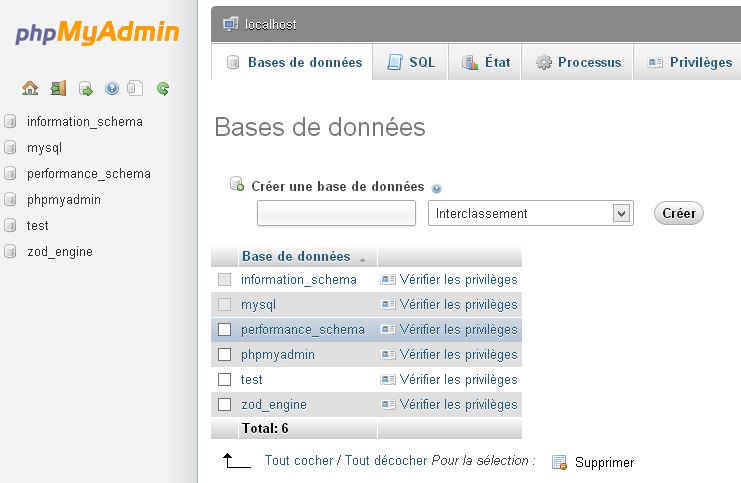Click Tout cocher link

click(x=299, y=460)
